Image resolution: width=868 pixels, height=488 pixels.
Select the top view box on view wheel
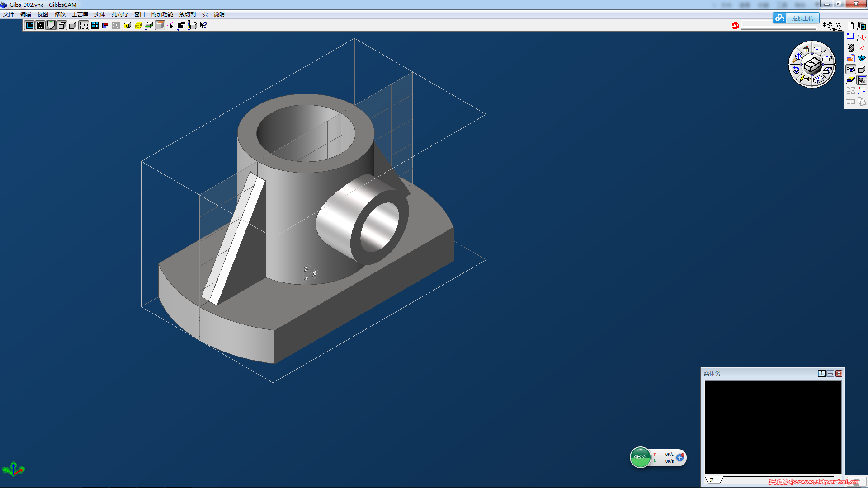(x=818, y=49)
